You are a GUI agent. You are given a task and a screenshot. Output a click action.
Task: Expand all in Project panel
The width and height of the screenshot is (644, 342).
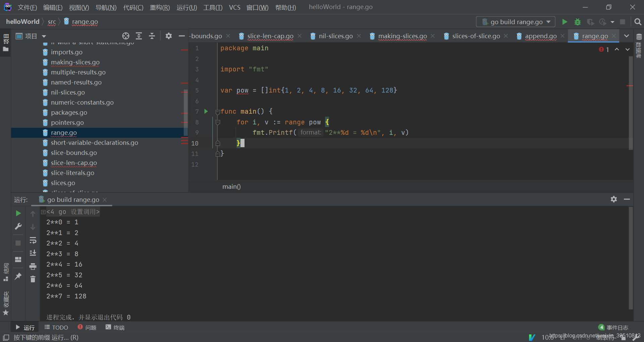139,36
